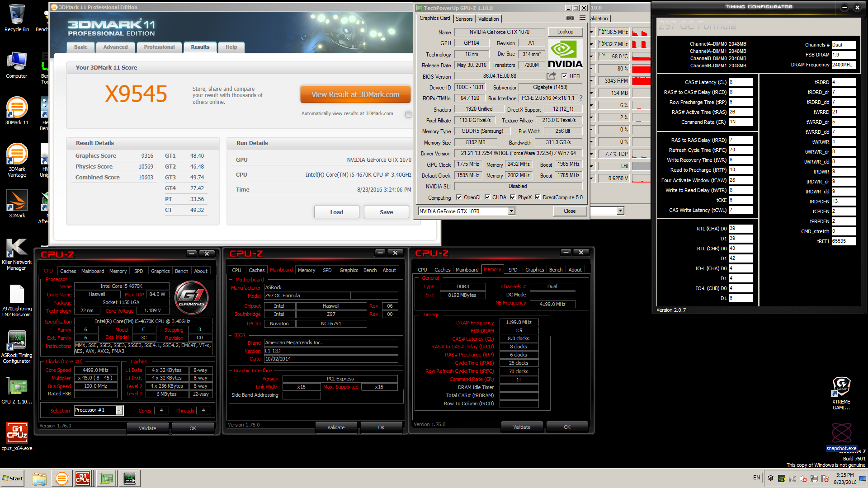Image resolution: width=868 pixels, height=488 pixels.
Task: Switch to 3DMark 11 via taskbar icon
Action: pos(61,479)
